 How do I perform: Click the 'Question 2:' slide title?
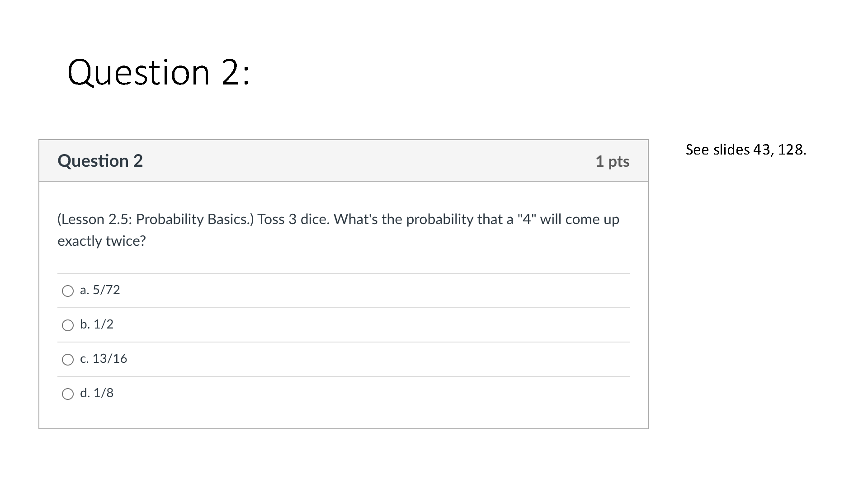click(159, 73)
